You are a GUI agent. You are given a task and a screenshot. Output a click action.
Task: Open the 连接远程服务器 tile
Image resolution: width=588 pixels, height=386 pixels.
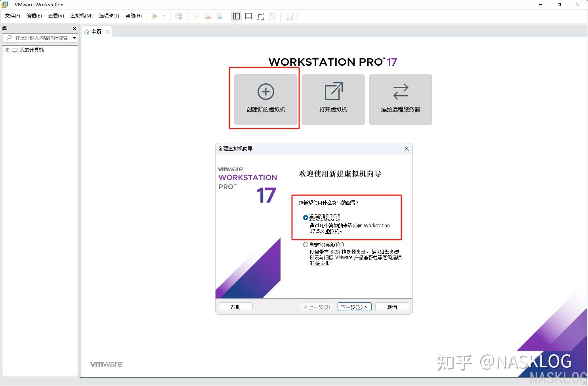click(400, 99)
